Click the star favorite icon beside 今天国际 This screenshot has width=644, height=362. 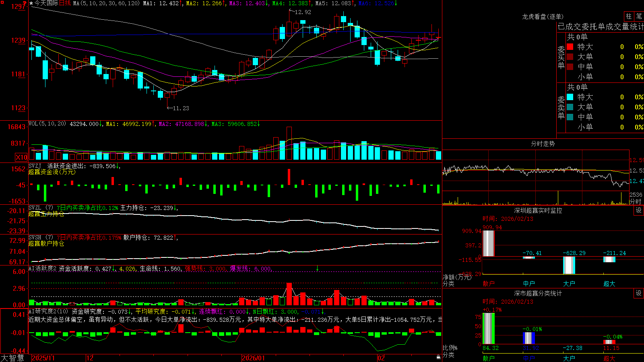pos(31,3)
